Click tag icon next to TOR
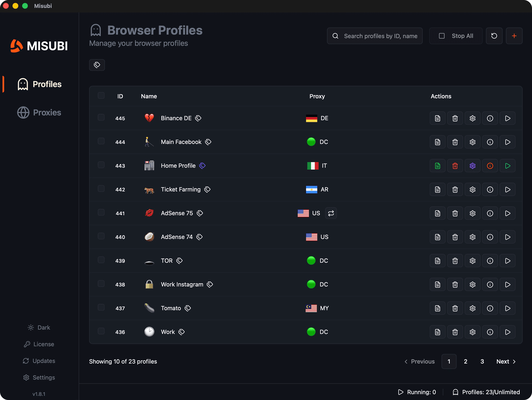 tap(179, 261)
